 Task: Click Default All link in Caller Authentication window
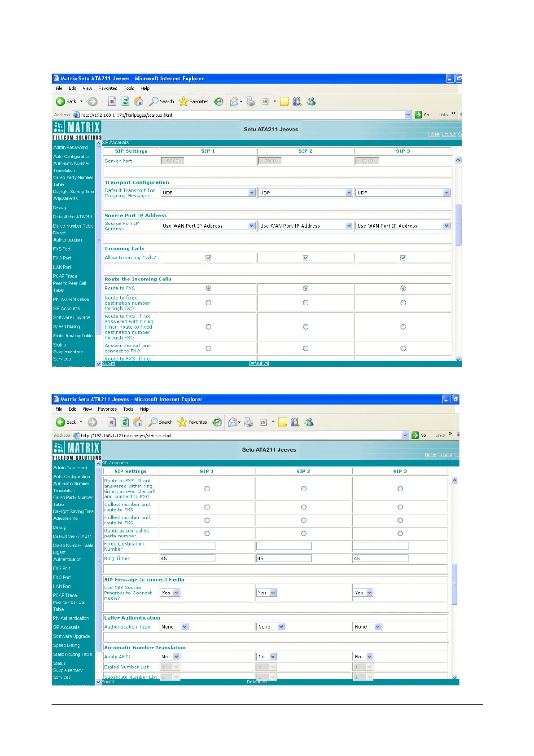257,682
